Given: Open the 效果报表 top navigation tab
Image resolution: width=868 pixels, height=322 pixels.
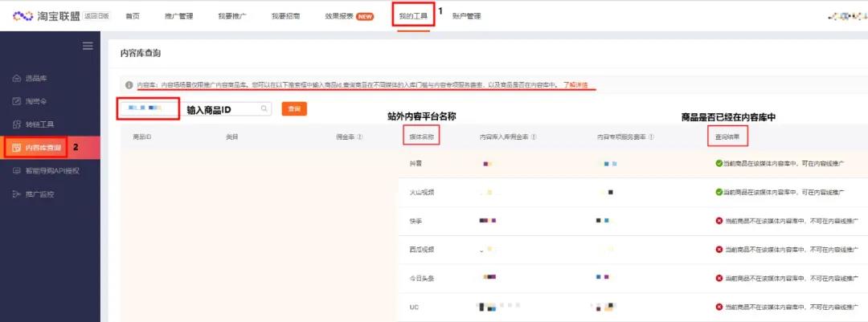Looking at the screenshot, I should [x=339, y=16].
